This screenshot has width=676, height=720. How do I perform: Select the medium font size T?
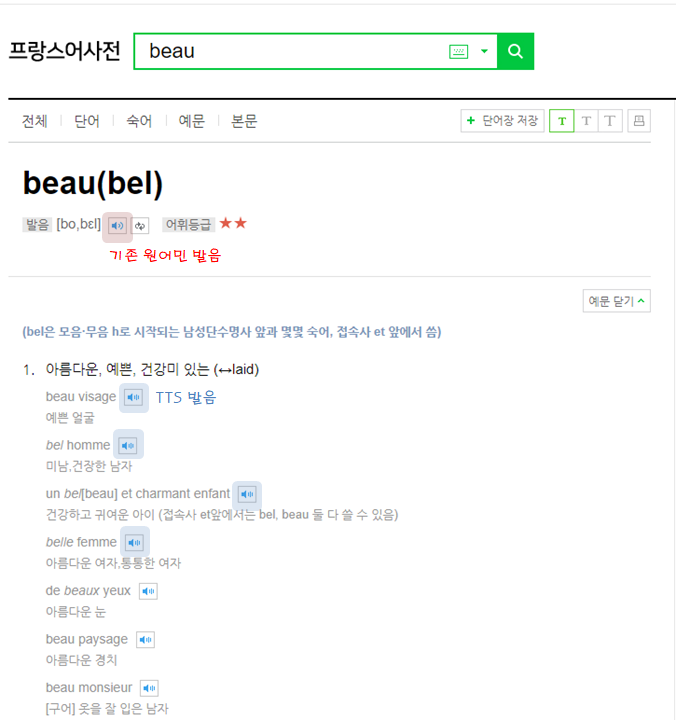coord(586,121)
